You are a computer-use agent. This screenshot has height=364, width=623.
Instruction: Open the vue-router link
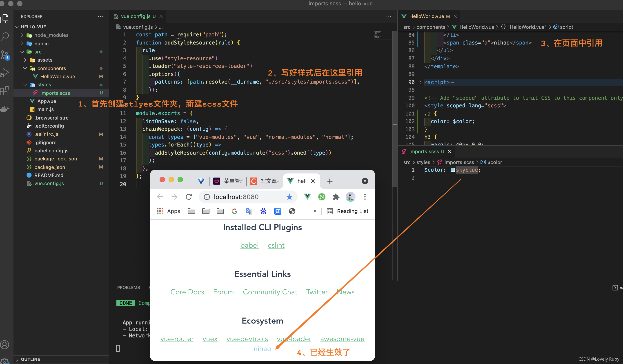177,339
